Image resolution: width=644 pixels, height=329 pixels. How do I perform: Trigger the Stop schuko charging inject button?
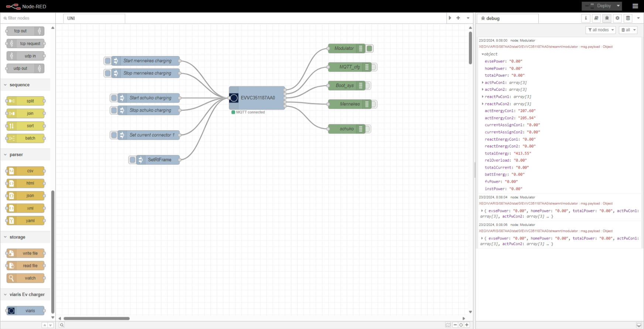[114, 110]
